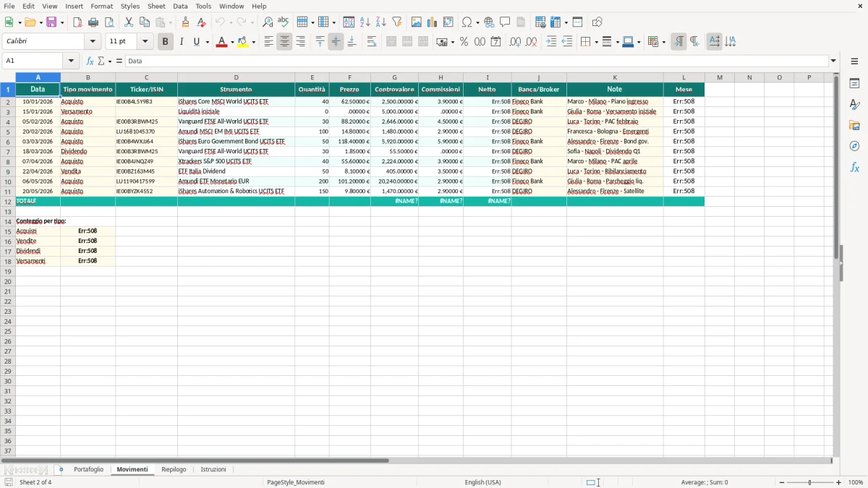
Task: Toggle the AutoFilter funnel icon
Action: (396, 22)
